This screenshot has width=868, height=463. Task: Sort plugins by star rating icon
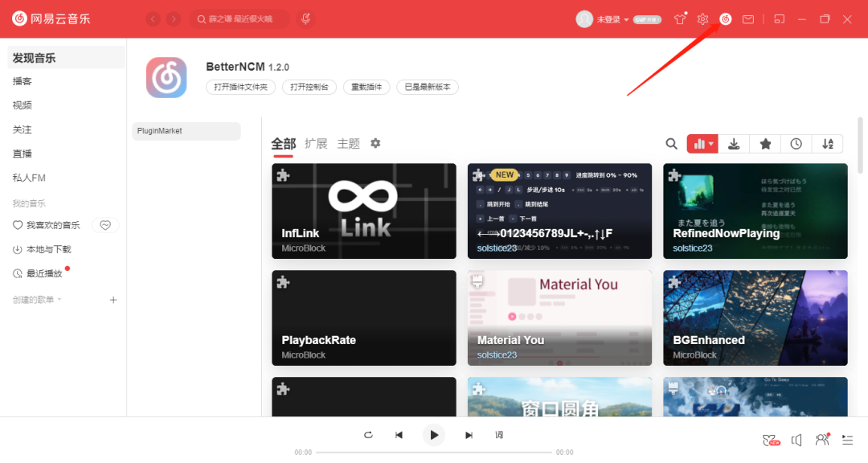[x=765, y=144]
